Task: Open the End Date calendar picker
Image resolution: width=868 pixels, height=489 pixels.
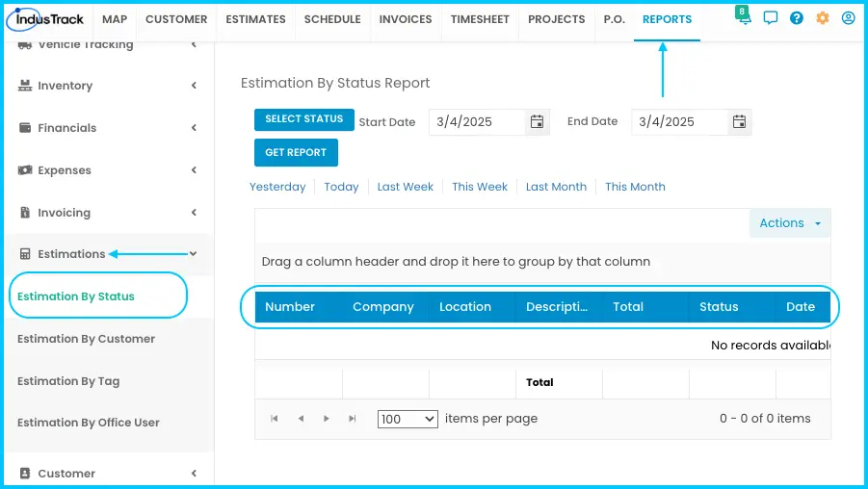Action: (739, 121)
